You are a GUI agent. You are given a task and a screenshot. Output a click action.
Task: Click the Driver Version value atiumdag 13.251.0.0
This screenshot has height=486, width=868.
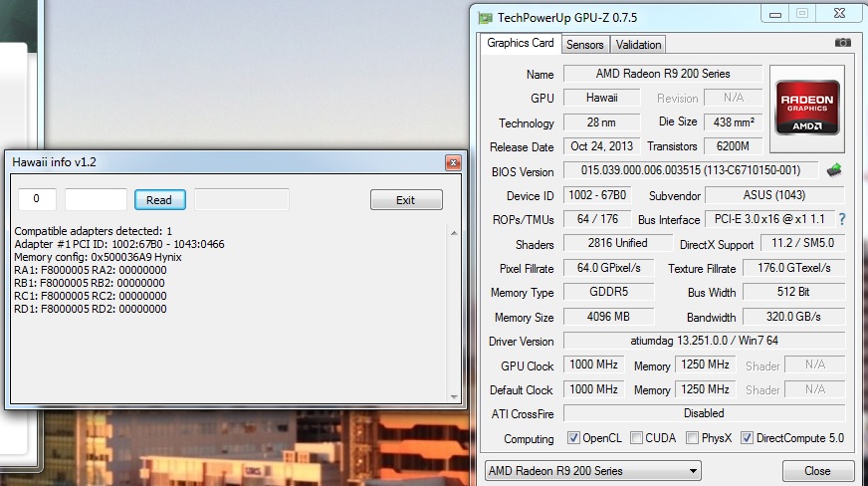704,341
